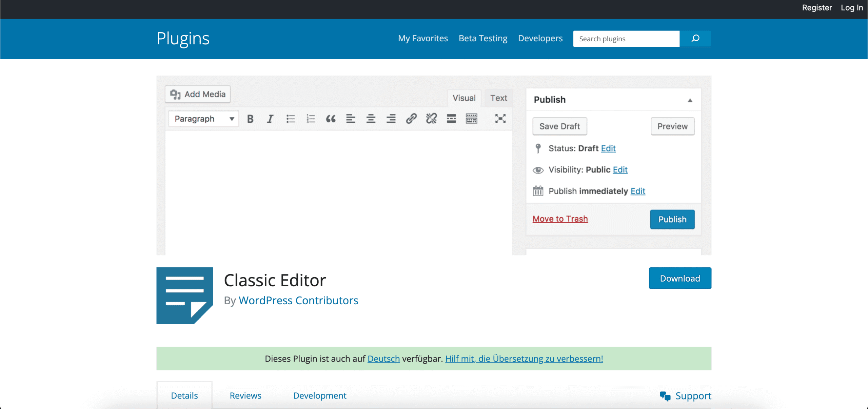The height and width of the screenshot is (409, 868).
Task: Insert a numbered list
Action: [x=311, y=119]
